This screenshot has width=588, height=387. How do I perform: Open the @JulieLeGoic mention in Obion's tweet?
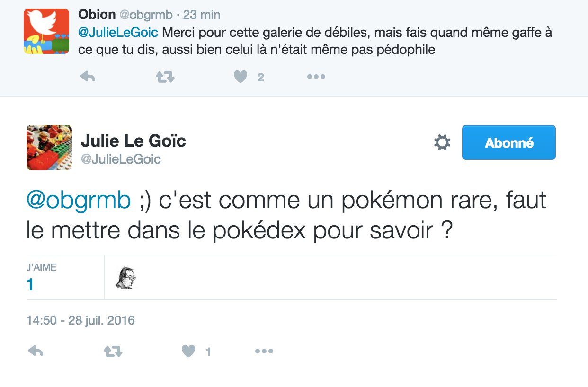[x=118, y=33]
